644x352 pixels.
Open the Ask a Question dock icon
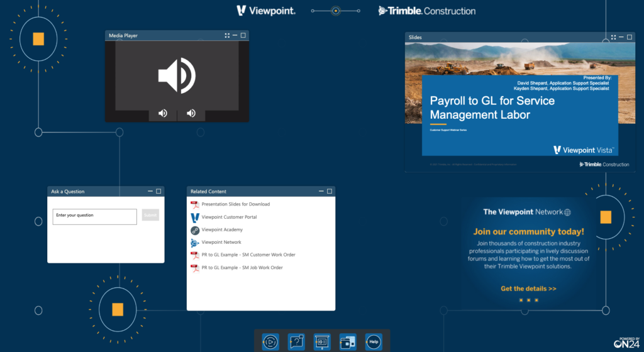coord(296,342)
